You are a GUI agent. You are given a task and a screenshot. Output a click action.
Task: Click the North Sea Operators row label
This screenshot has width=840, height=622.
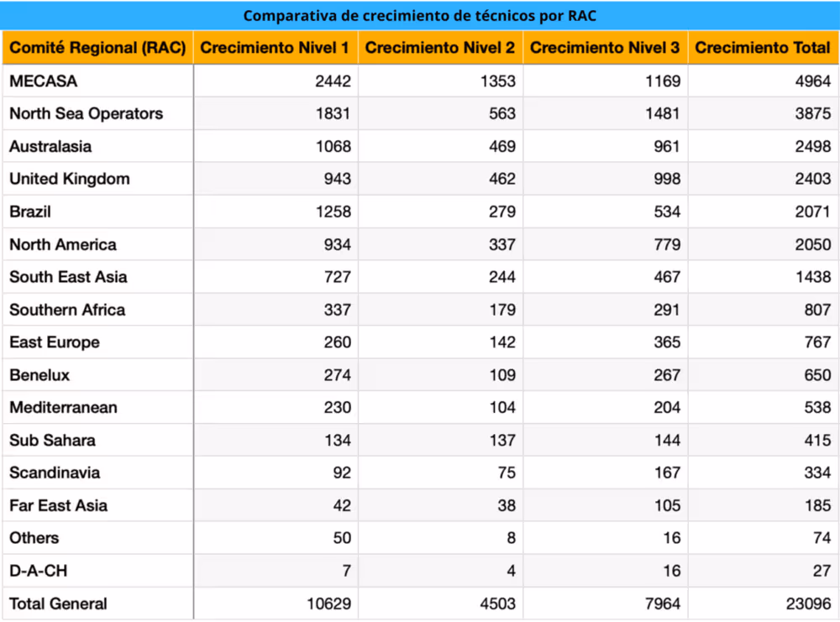pos(87,113)
